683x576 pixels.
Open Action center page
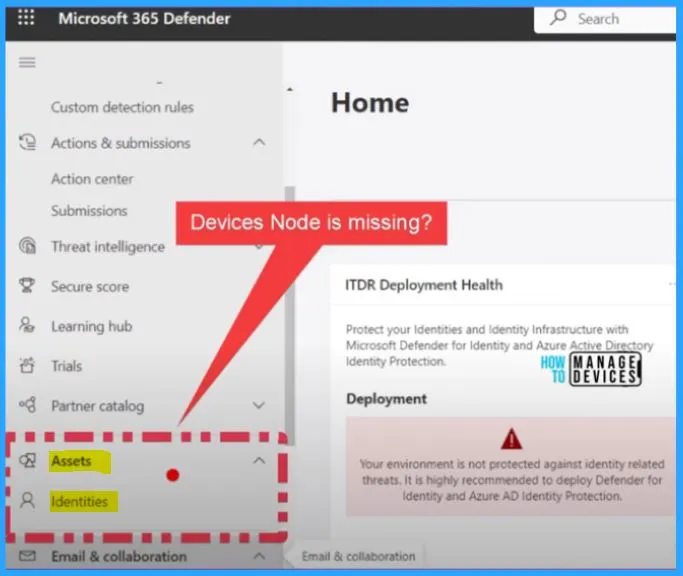(x=92, y=179)
